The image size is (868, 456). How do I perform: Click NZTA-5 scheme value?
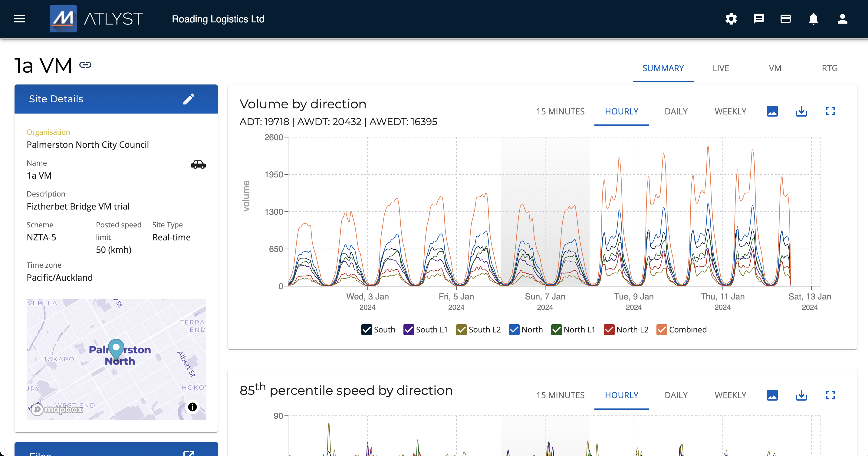(41, 237)
